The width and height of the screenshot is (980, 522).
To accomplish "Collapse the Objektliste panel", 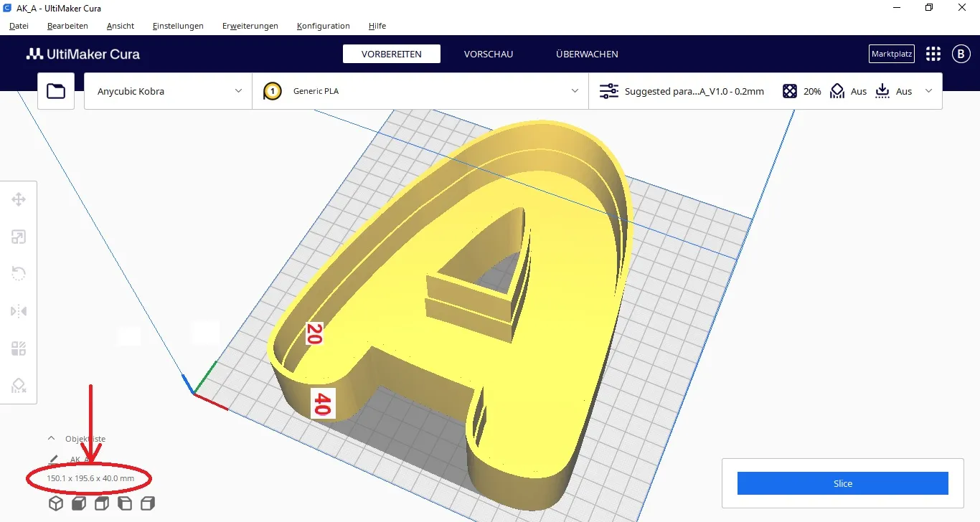I will point(51,438).
